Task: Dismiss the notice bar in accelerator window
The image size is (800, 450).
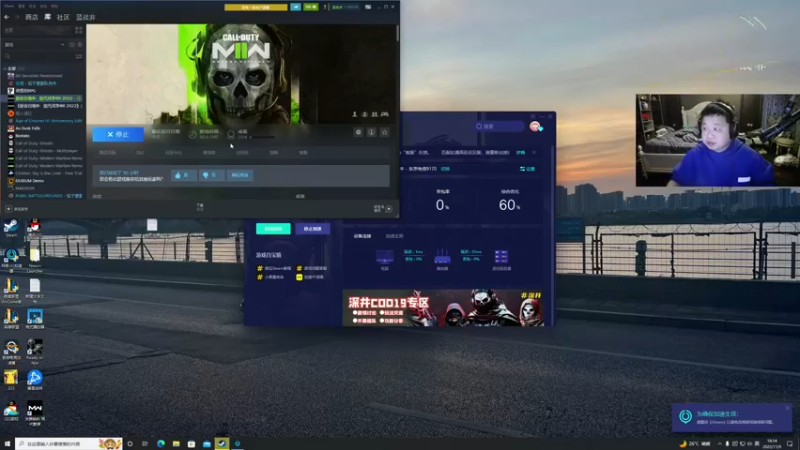Action: tap(534, 153)
